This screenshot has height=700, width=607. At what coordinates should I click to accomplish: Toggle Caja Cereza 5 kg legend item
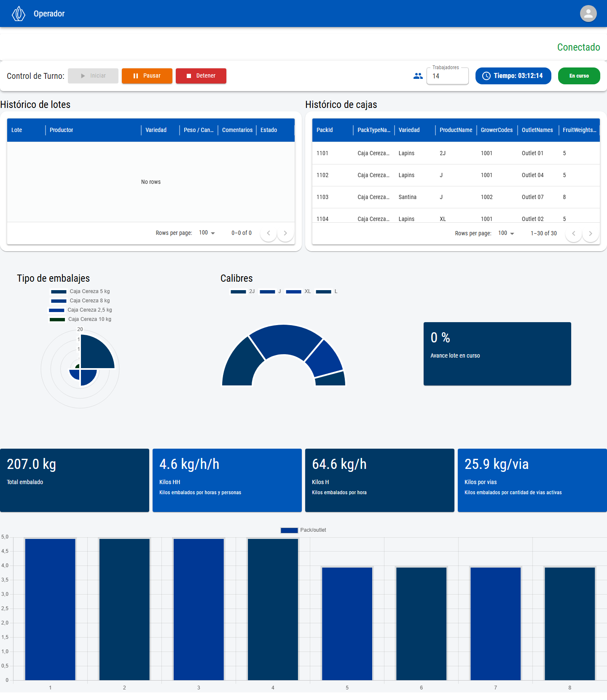pyautogui.click(x=80, y=291)
